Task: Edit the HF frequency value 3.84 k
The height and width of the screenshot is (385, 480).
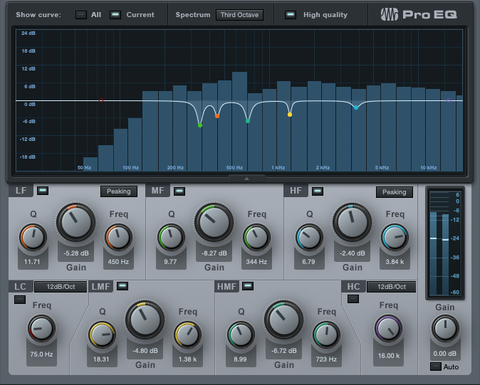Action: [x=395, y=262]
